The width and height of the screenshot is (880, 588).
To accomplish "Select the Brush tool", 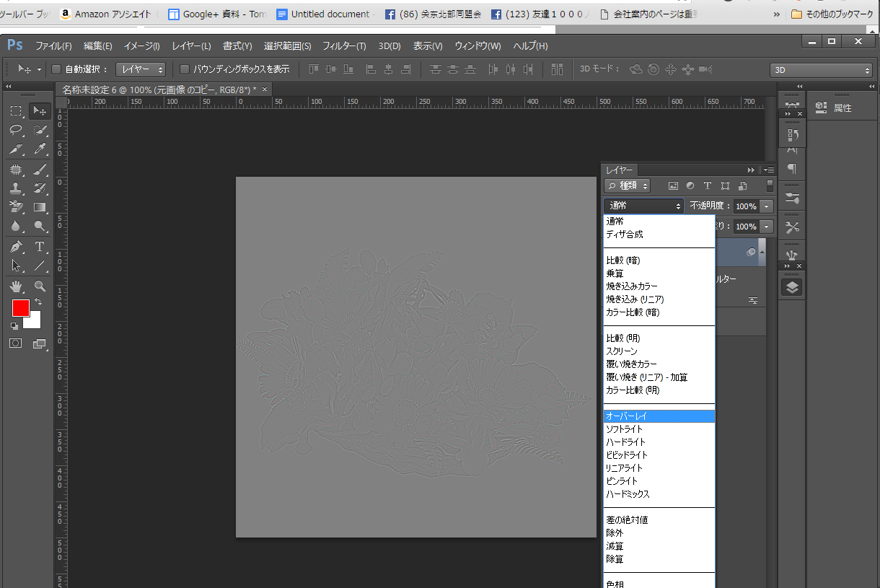I will 40,170.
